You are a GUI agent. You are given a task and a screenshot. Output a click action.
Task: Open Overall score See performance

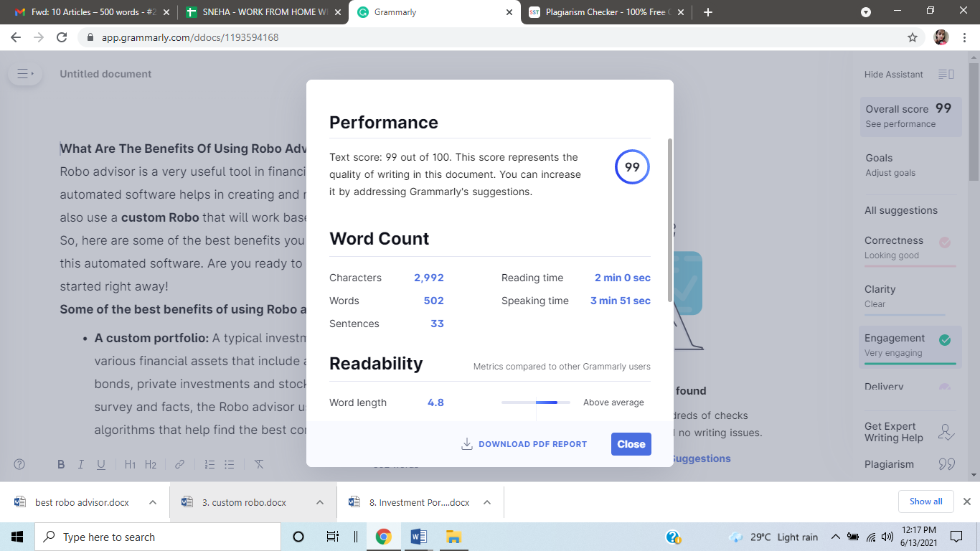click(x=910, y=116)
